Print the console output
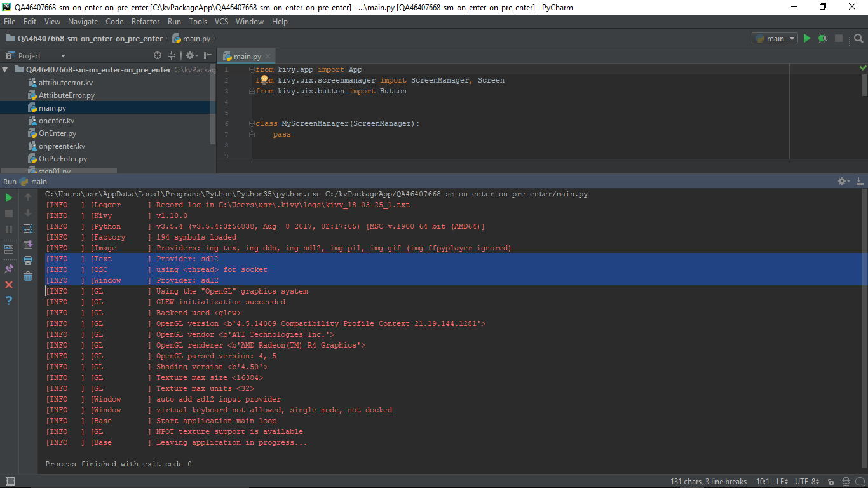Image resolution: width=868 pixels, height=488 pixels. (28, 261)
